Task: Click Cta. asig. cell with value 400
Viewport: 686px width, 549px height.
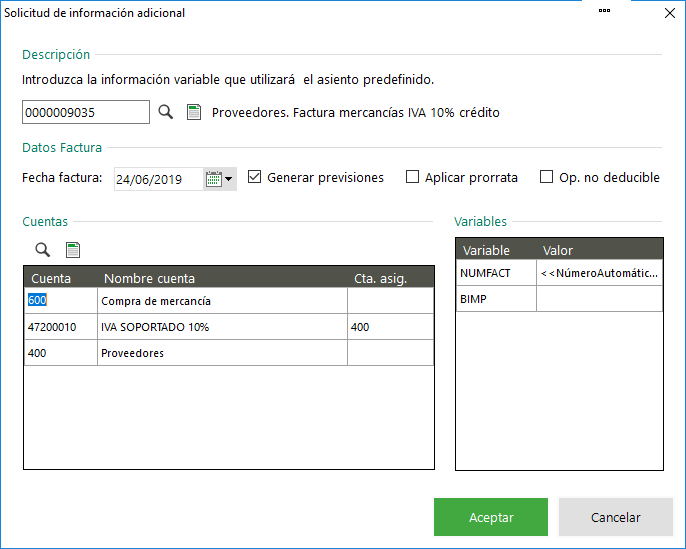Action: (x=391, y=327)
